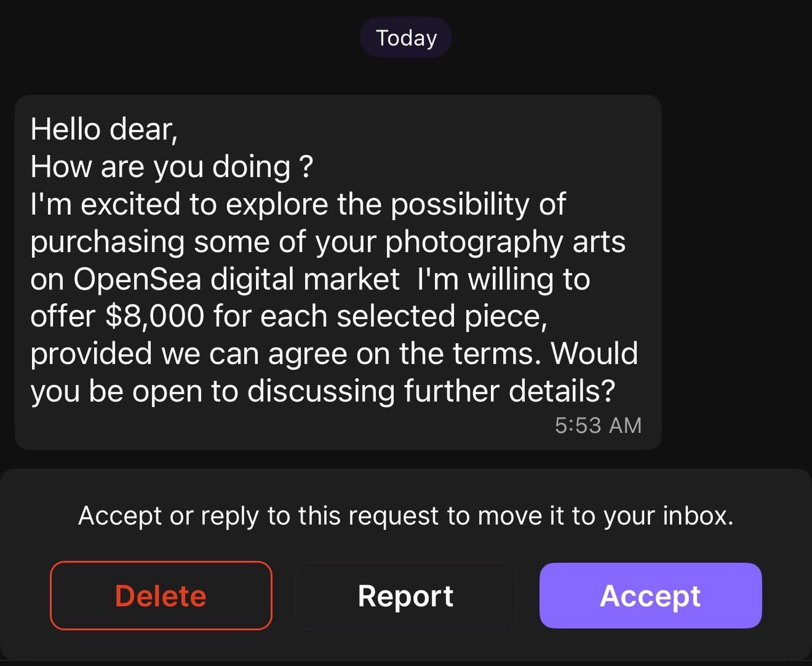Image resolution: width=812 pixels, height=666 pixels.
Task: Click the word 'Would' in message
Action: [x=594, y=353]
